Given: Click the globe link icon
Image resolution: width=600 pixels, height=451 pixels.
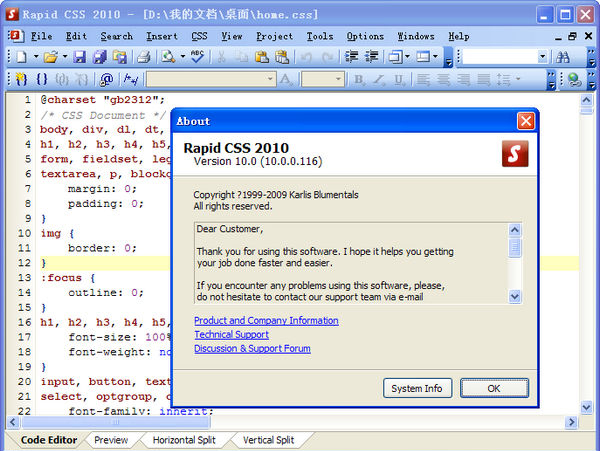Looking at the screenshot, I should [x=574, y=79].
